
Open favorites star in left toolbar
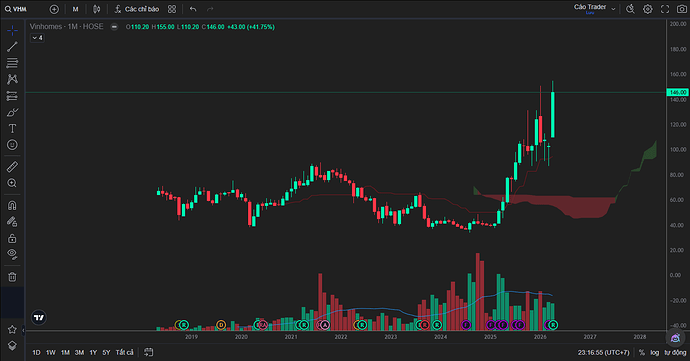pos(12,329)
